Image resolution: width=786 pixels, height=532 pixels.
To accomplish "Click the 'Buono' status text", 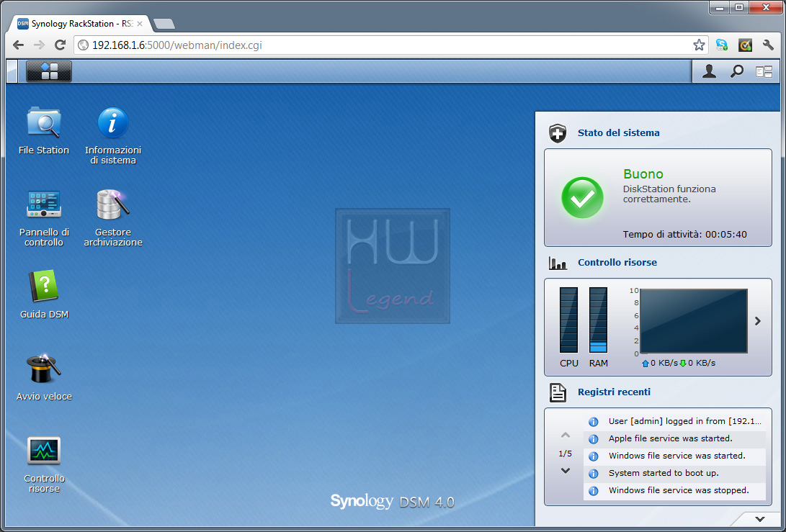I will pos(643,174).
